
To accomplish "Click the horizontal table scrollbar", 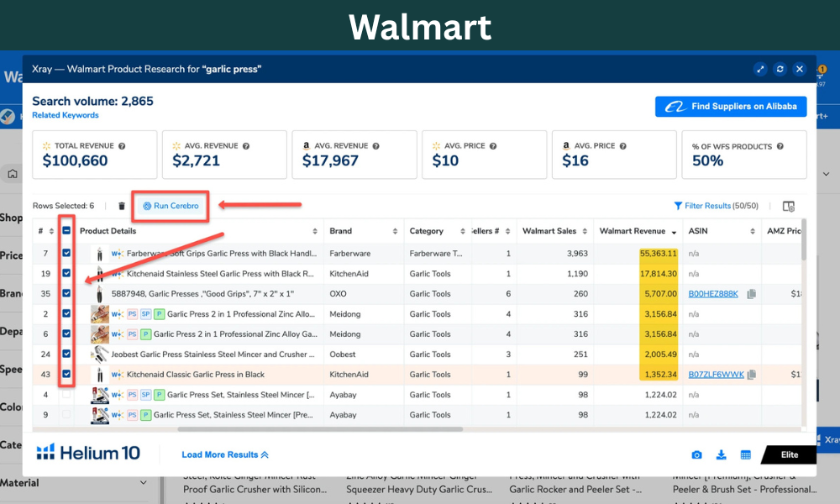I will 320,429.
